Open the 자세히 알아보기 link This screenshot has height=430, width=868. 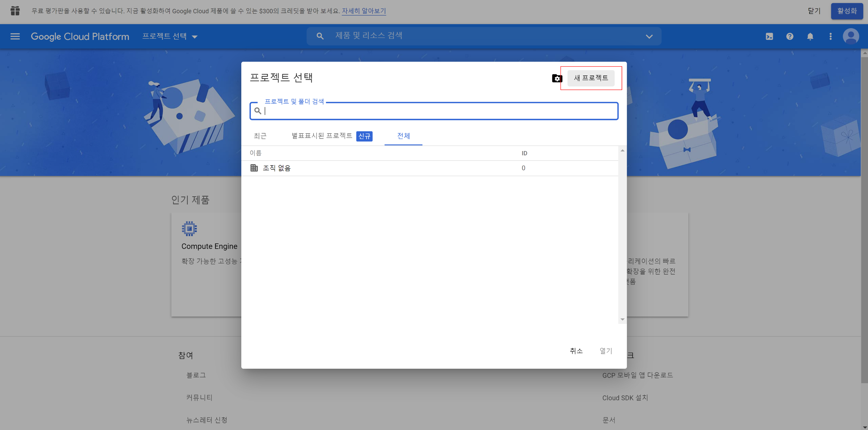[x=363, y=11]
